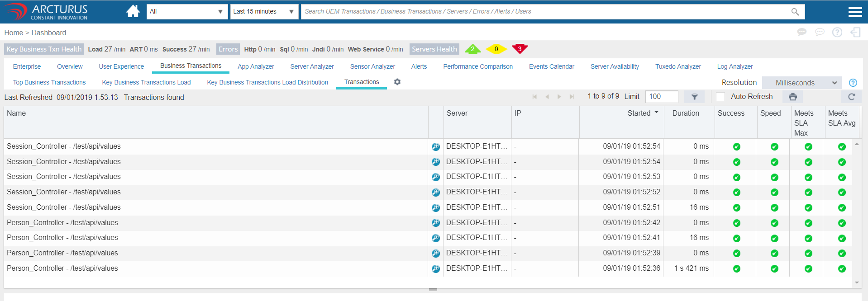Enable the Auto Refresh checkbox
The height and width of the screenshot is (301, 868).
coord(720,97)
